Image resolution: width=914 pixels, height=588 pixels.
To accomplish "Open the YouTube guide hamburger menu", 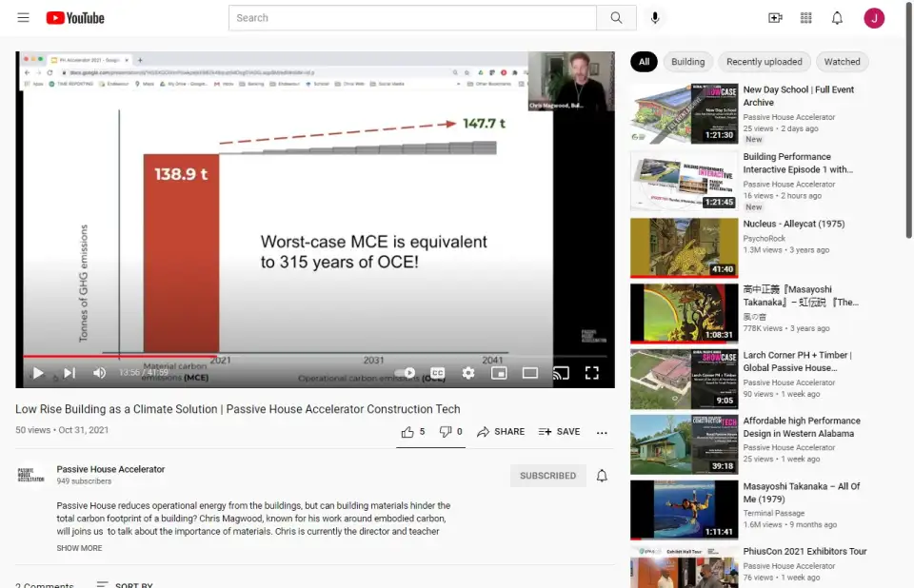I will (23, 18).
